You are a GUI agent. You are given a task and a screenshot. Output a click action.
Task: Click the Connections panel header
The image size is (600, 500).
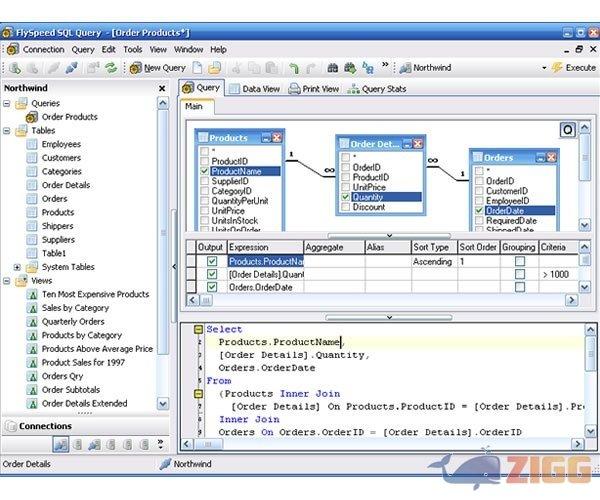[85, 426]
